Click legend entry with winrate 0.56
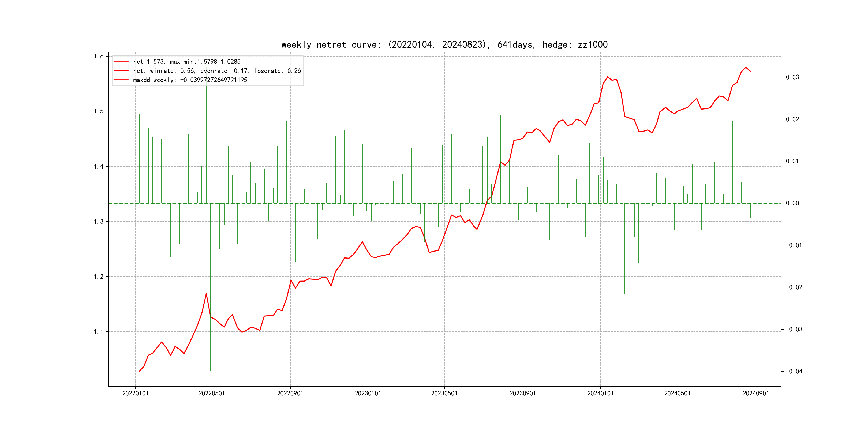Viewport: 868px width, 434px height. pos(217,71)
